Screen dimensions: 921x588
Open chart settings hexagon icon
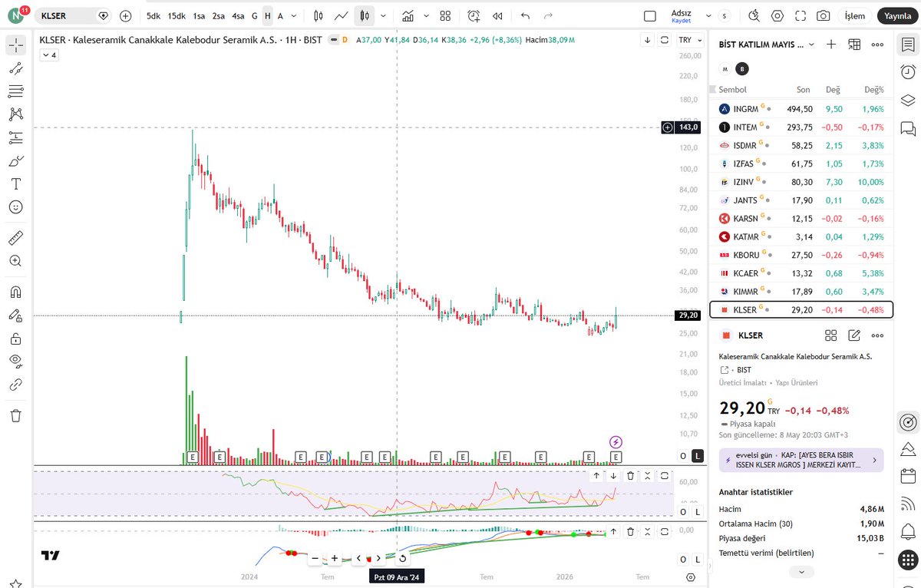777,15
